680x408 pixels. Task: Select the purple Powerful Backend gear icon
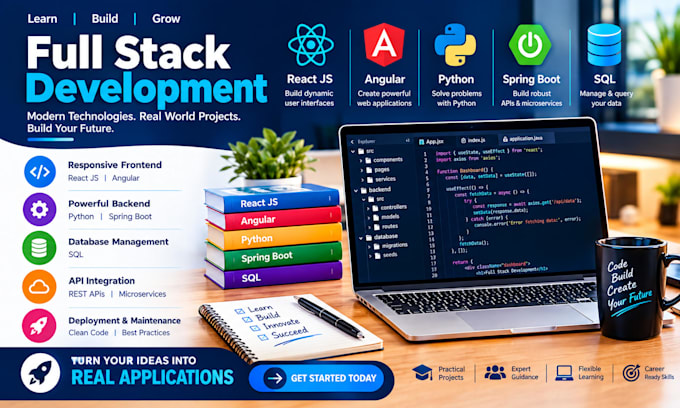[39, 210]
